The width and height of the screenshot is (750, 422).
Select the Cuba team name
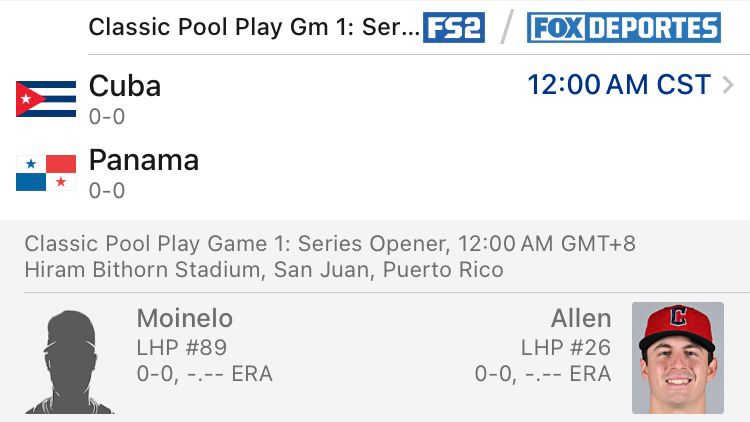[125, 86]
